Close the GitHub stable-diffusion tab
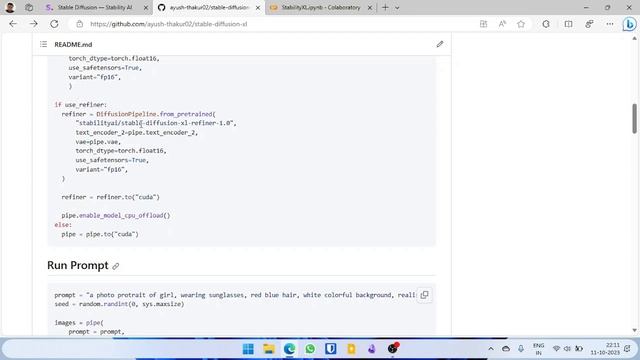This screenshot has height=360, width=640. coord(258,8)
